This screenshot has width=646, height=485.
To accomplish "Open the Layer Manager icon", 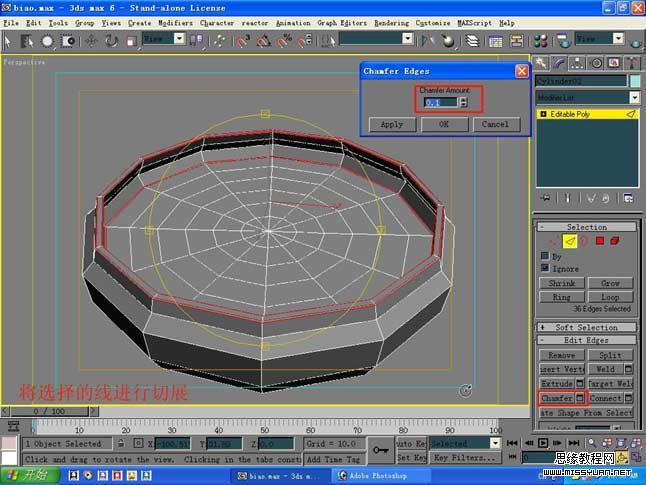I will [x=473, y=41].
